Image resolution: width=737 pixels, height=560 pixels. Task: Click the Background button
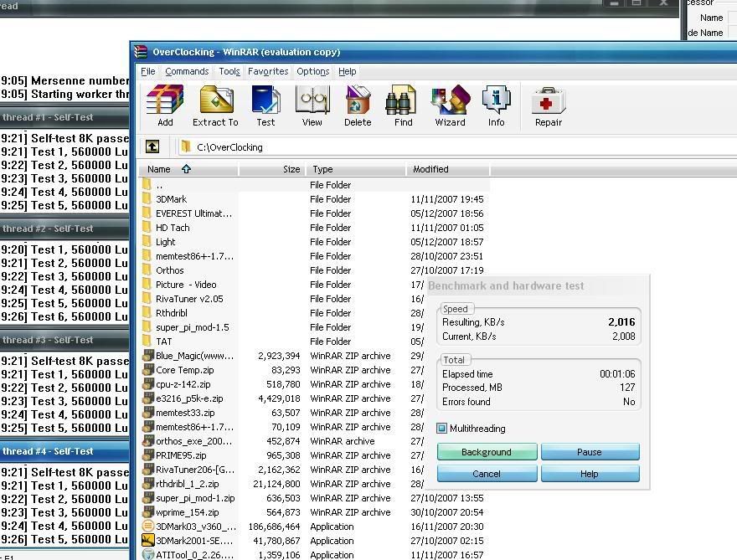(487, 452)
